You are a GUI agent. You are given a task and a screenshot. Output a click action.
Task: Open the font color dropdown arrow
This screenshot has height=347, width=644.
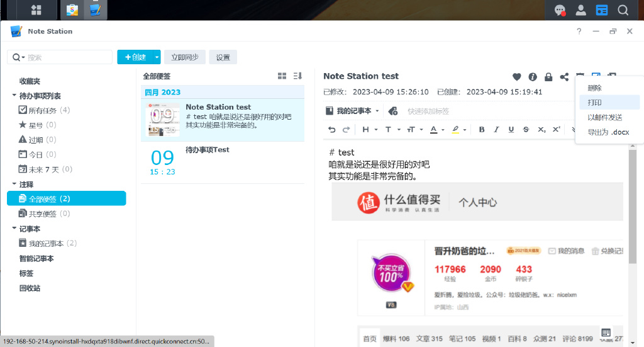443,130
